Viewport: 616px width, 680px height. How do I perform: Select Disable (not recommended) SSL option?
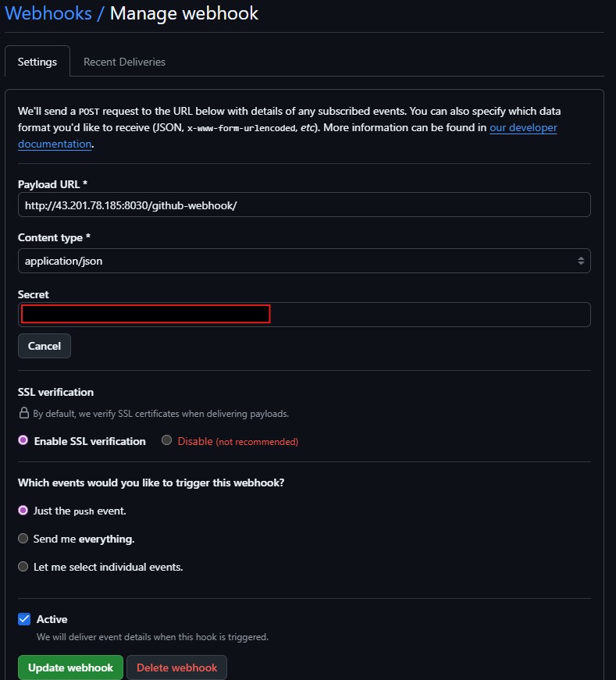(167, 441)
